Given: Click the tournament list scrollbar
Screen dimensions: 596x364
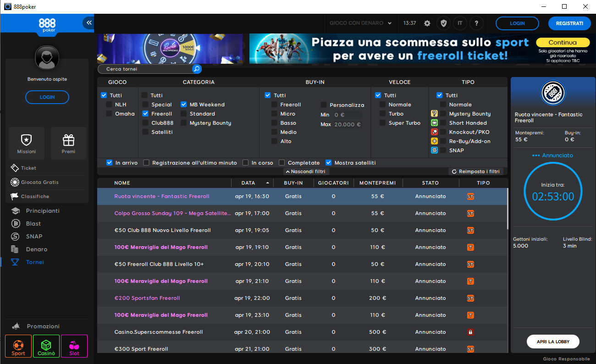Looking at the screenshot, I should pos(508,209).
